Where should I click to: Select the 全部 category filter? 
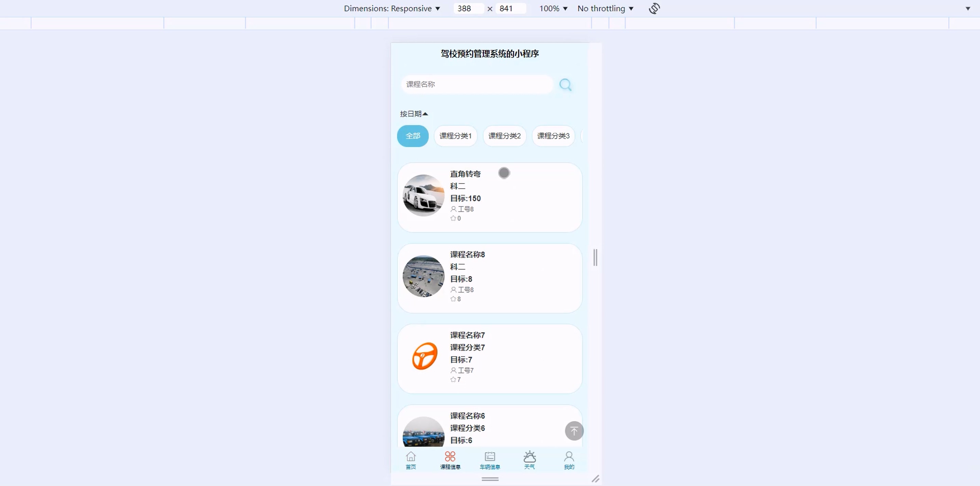pos(413,136)
